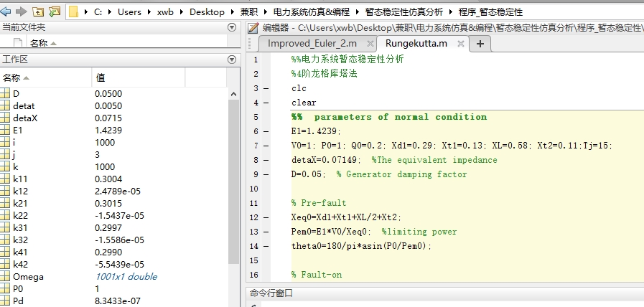
Task: Click line number 14 in editor
Action: pos(256,246)
